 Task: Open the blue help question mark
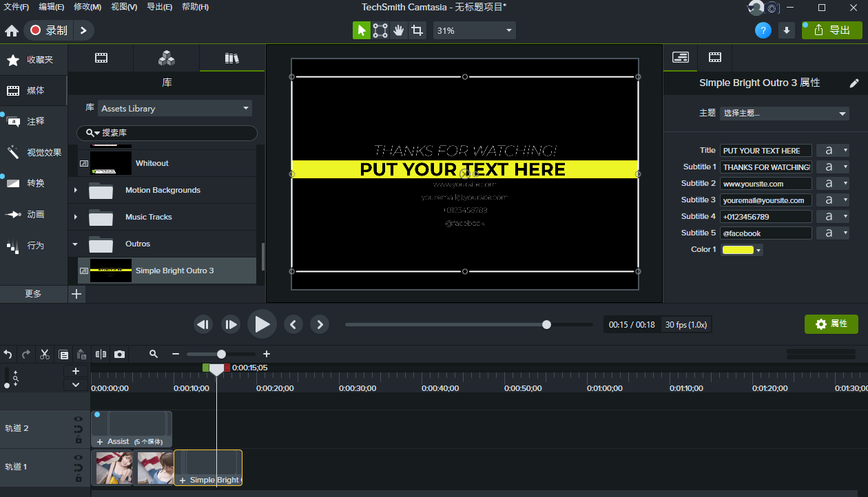tap(763, 30)
